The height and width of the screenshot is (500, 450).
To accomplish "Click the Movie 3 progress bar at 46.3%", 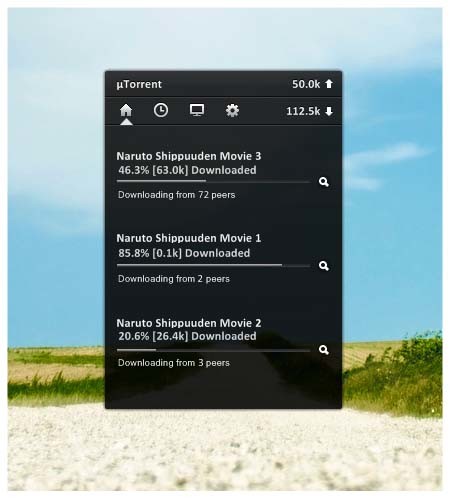I will [x=213, y=181].
